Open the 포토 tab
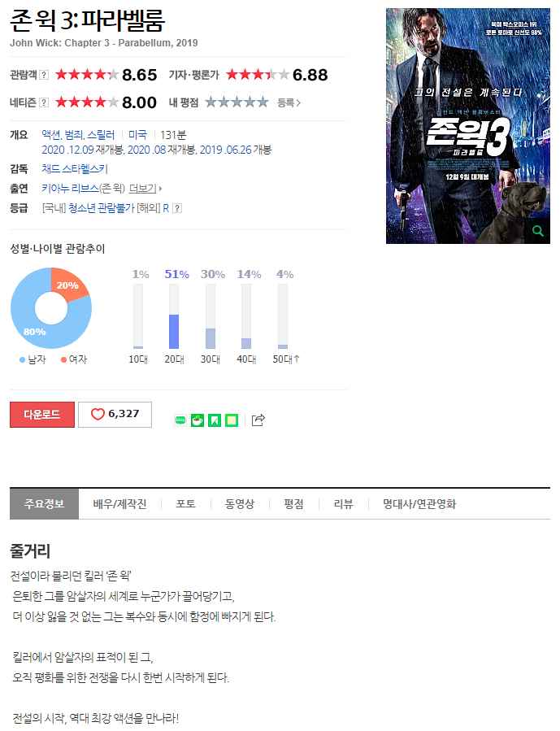560x731 pixels. tap(185, 504)
